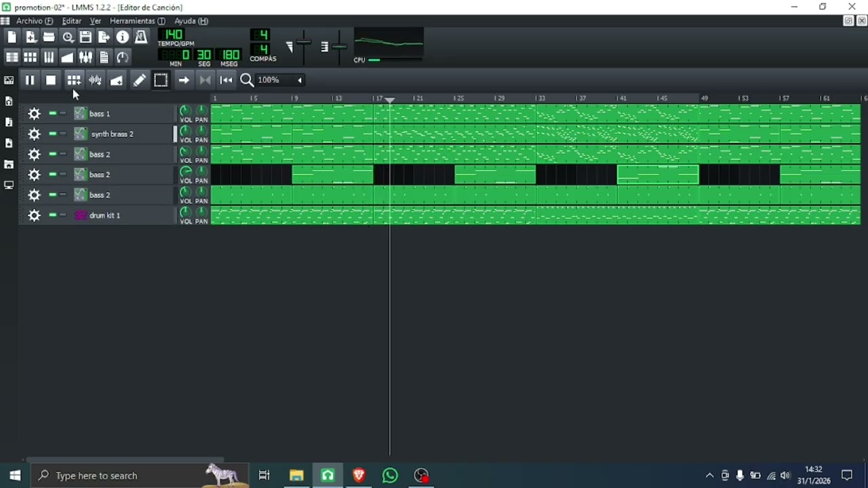The height and width of the screenshot is (488, 868).
Task: Click the master volume slider
Action: point(303,47)
